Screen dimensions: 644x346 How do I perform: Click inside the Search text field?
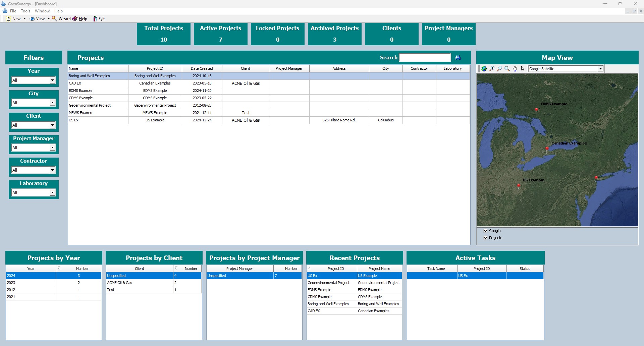(x=425, y=57)
